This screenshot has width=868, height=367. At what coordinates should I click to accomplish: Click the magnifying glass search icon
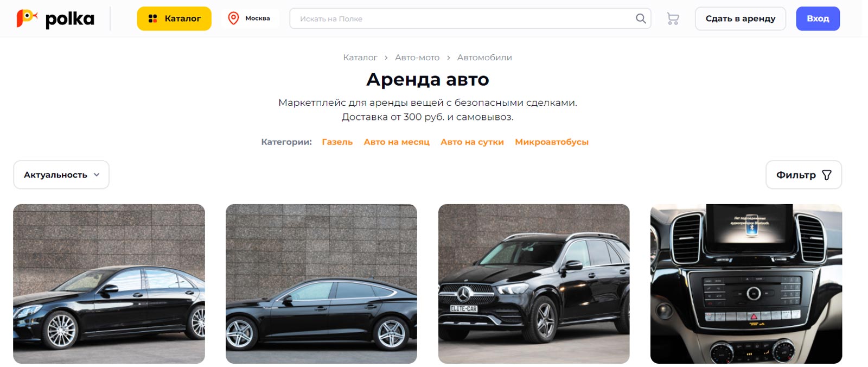(641, 18)
